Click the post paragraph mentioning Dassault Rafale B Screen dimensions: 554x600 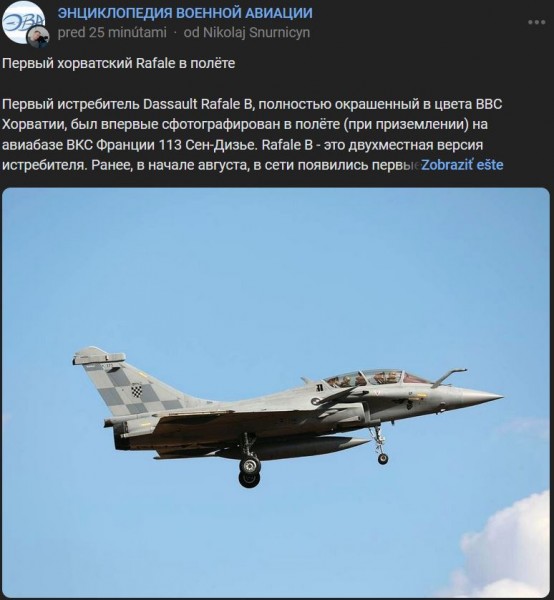253,135
